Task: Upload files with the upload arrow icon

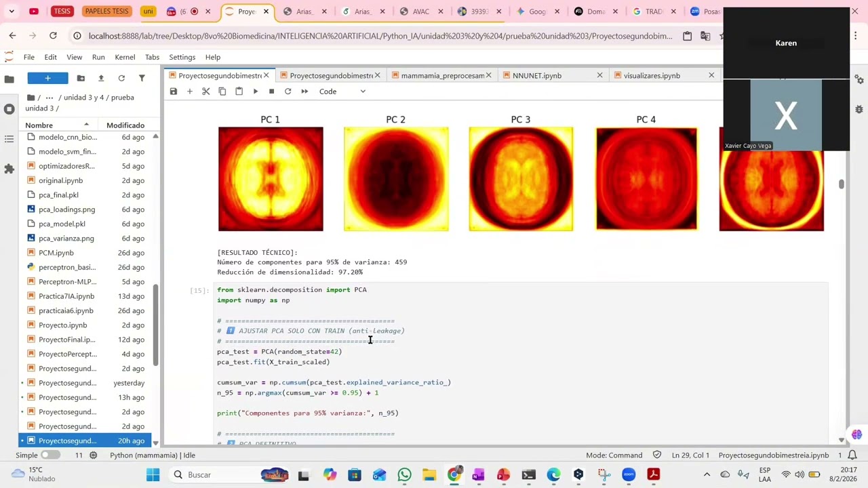Action: coord(101,78)
